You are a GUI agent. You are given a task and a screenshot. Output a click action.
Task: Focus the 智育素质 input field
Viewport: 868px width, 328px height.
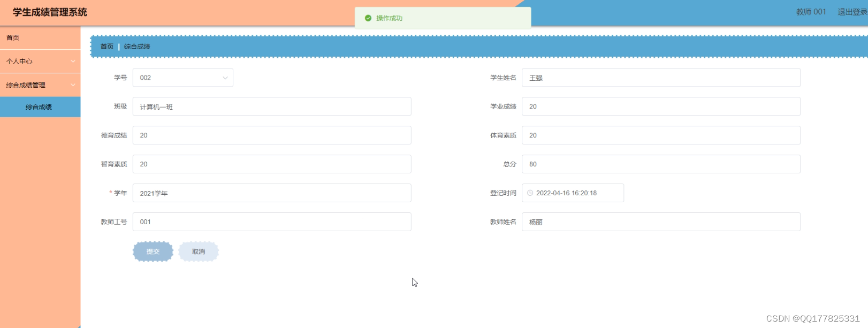[x=272, y=164]
